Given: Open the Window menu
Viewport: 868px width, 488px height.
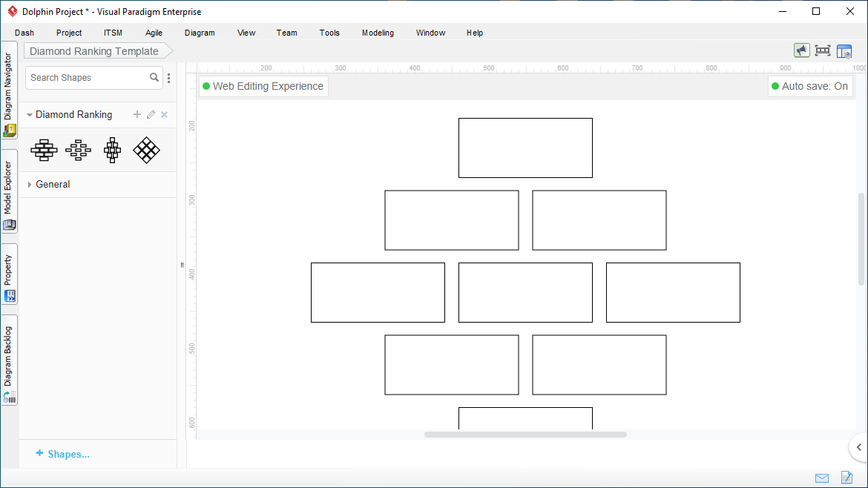Looking at the screenshot, I should (431, 33).
